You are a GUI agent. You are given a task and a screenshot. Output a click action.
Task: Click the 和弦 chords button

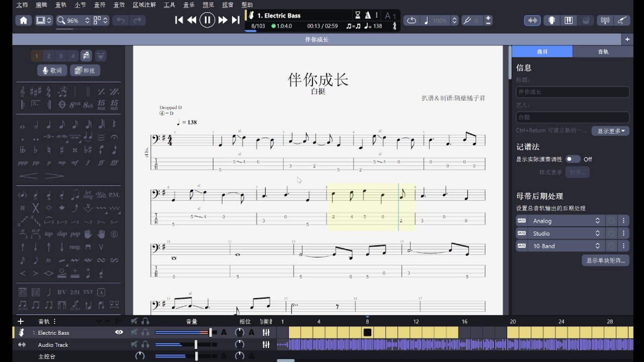(85, 70)
